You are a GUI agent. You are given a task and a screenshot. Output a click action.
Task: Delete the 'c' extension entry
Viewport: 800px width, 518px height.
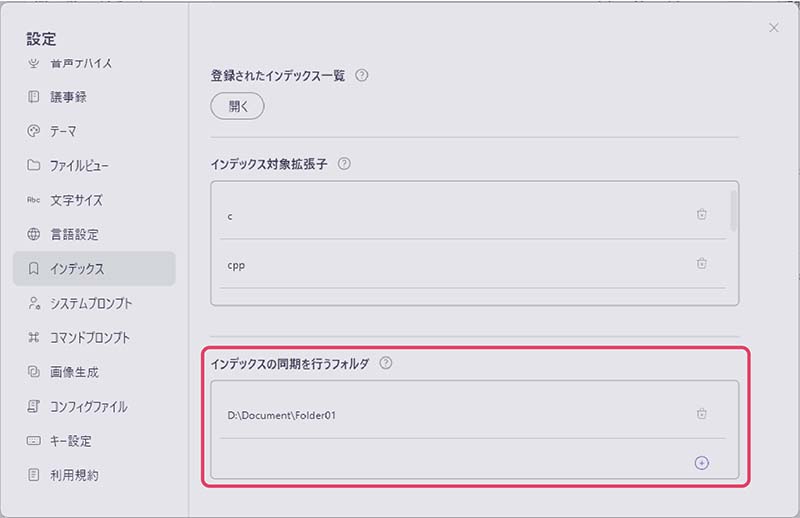click(702, 214)
